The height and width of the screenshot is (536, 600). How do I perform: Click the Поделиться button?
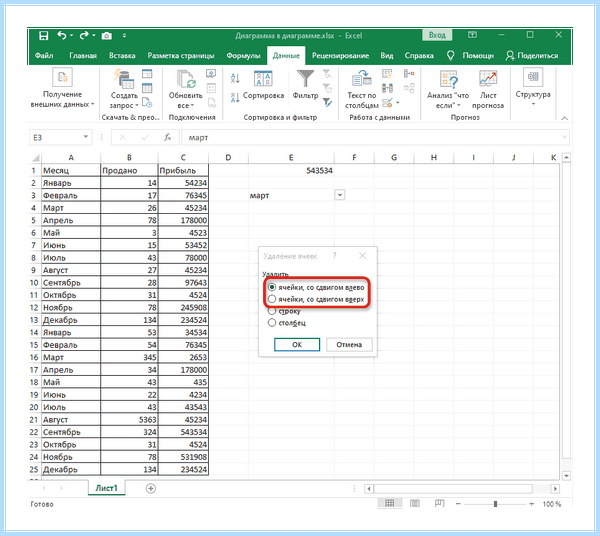[x=532, y=56]
